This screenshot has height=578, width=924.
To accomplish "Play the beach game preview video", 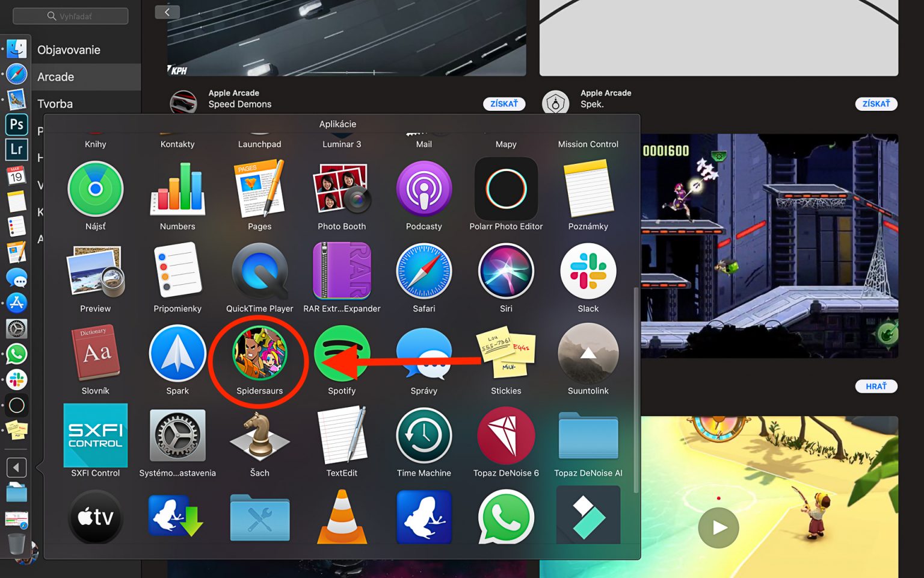I will [x=718, y=527].
